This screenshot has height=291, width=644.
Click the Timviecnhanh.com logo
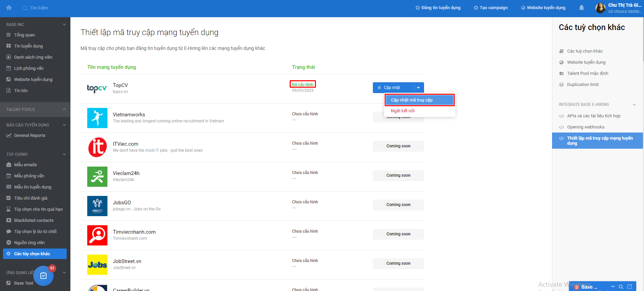click(x=97, y=235)
